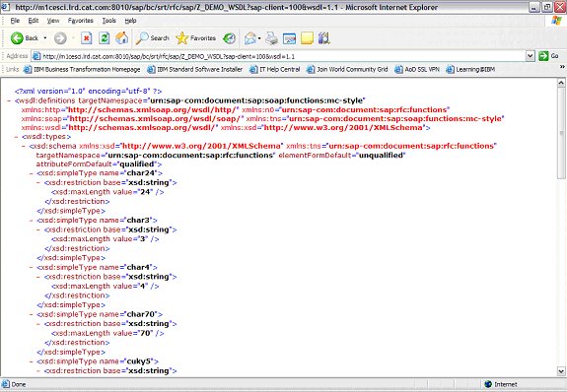Collapse restriction node under char4
Viewport: 567px width, 392px height.
pos(38,277)
